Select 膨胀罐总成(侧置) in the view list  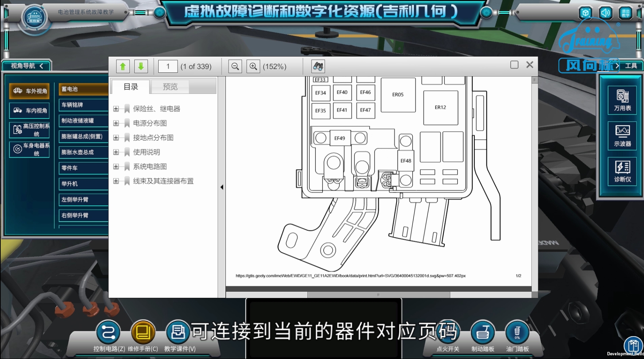click(83, 136)
